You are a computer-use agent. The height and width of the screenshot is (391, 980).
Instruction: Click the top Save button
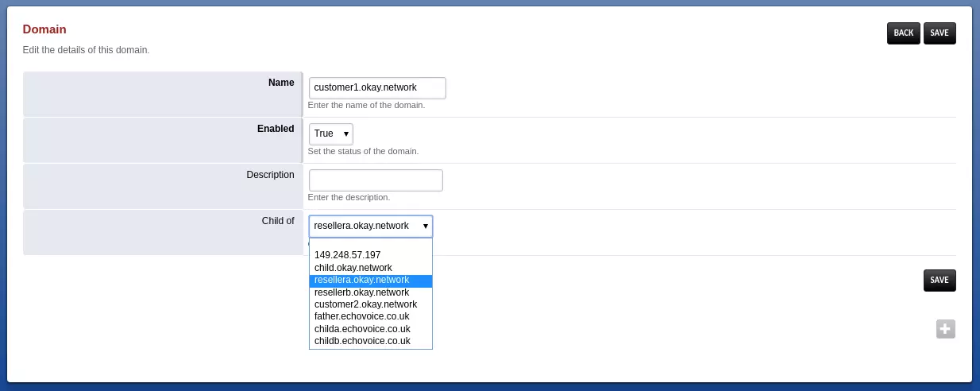939,33
